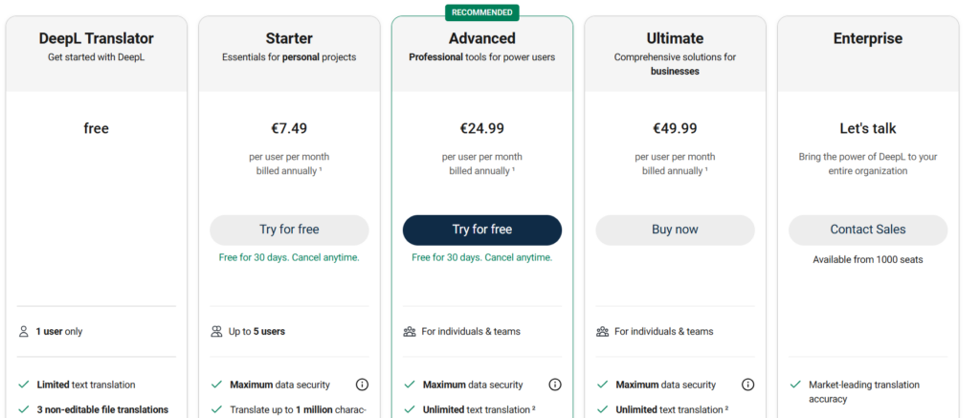Click the team icon in Advanced plan
The width and height of the screenshot is (980, 418).
[x=410, y=331]
